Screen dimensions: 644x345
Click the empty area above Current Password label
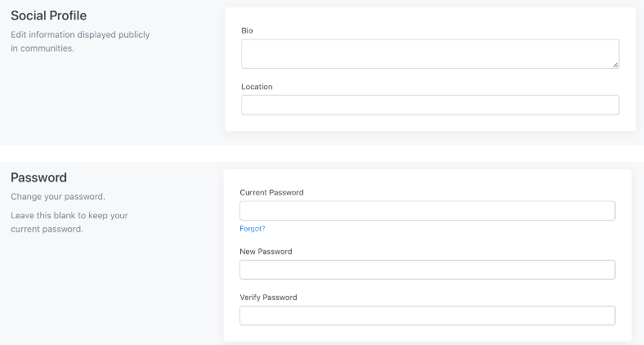pyautogui.click(x=427, y=178)
